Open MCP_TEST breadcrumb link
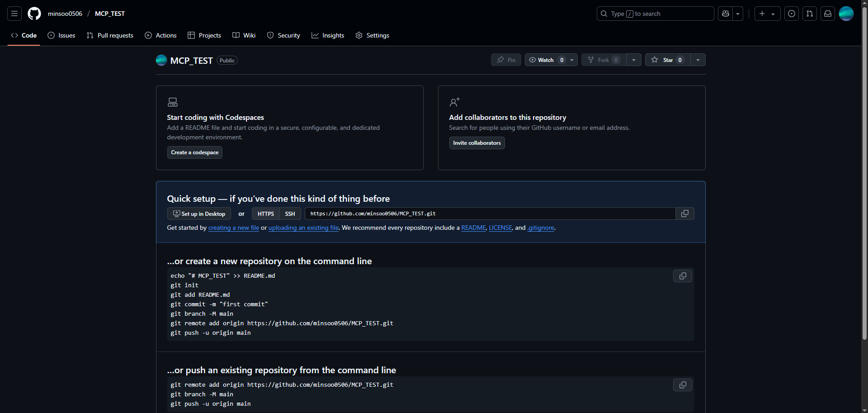868x413 pixels. coord(110,14)
